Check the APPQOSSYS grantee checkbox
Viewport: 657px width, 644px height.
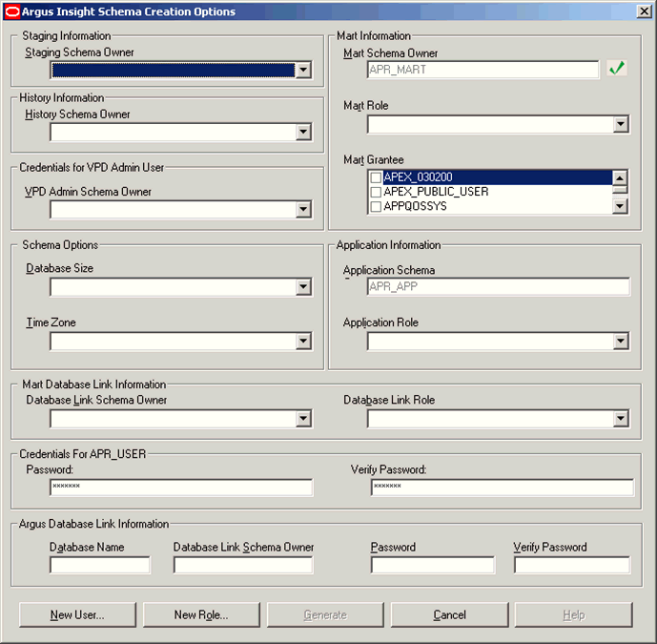point(376,206)
